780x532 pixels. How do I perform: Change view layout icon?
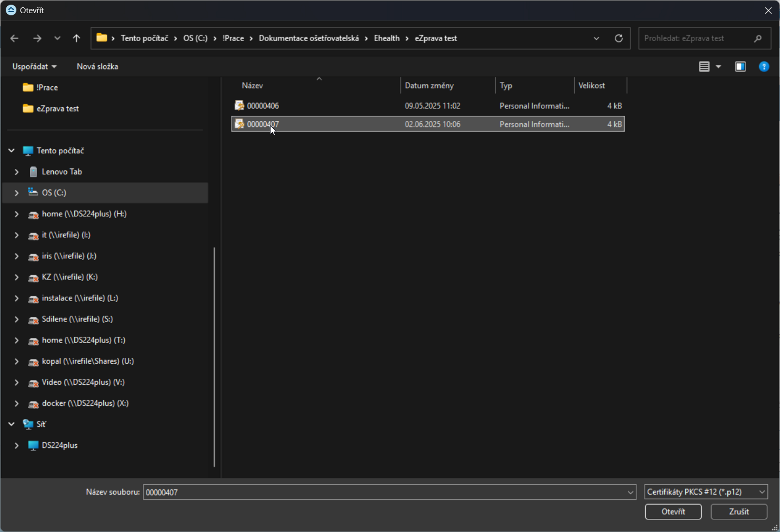[704, 67]
